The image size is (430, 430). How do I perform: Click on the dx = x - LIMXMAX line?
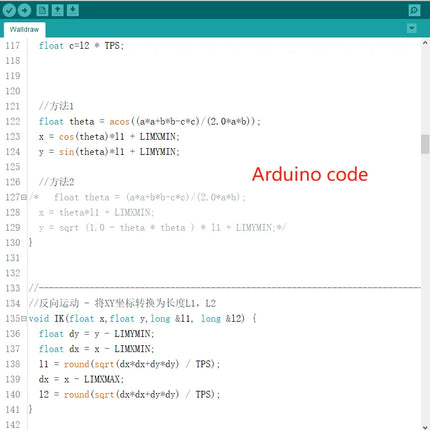click(x=81, y=379)
